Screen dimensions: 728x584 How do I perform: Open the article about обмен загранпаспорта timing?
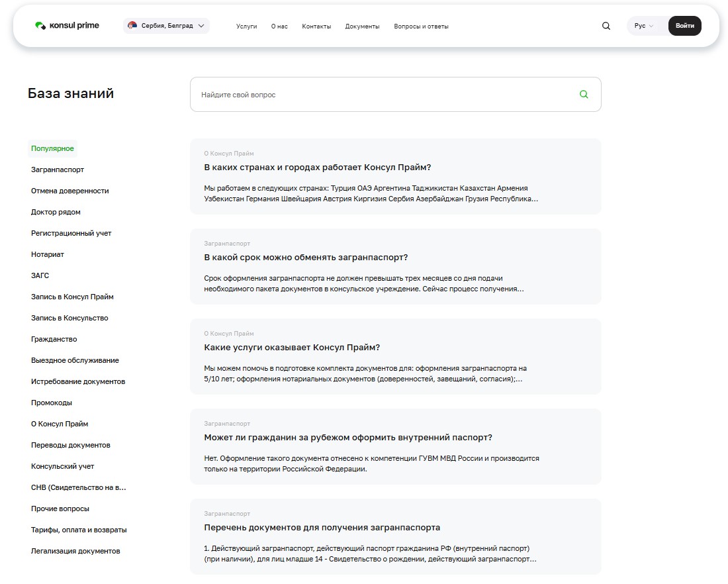(395, 266)
